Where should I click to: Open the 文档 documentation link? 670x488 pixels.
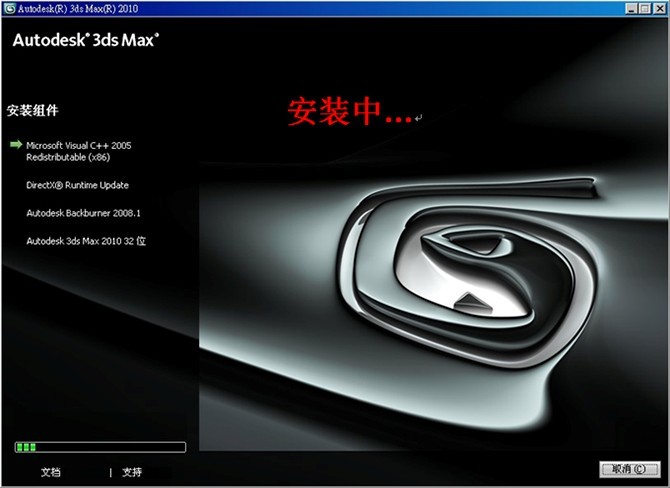[x=51, y=472]
